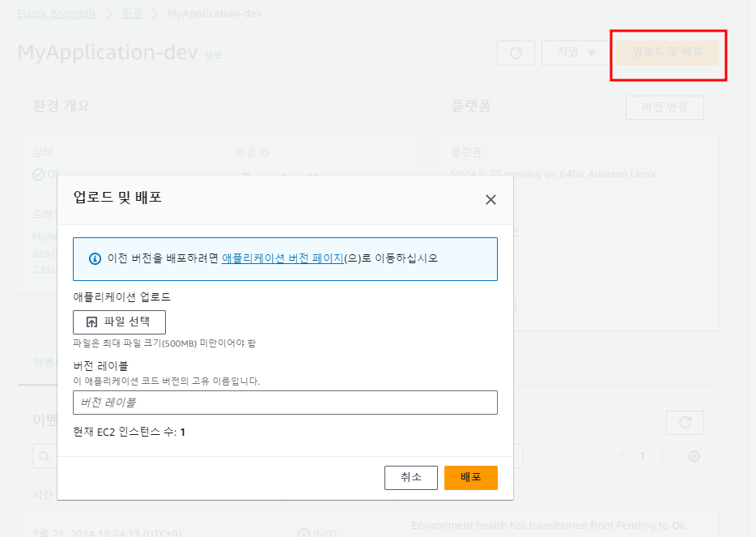Image resolution: width=756 pixels, height=537 pixels.
Task: Open the 애플리케이션 버전 페이지 link
Action: tap(282, 258)
